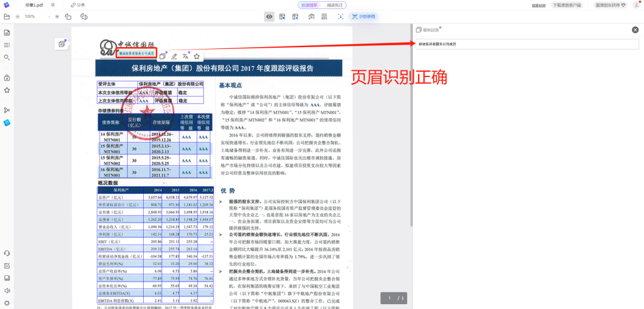The image size is (644, 309).
Task: Open the 我要反馈 feedback link
Action: pyautogui.click(x=538, y=5)
